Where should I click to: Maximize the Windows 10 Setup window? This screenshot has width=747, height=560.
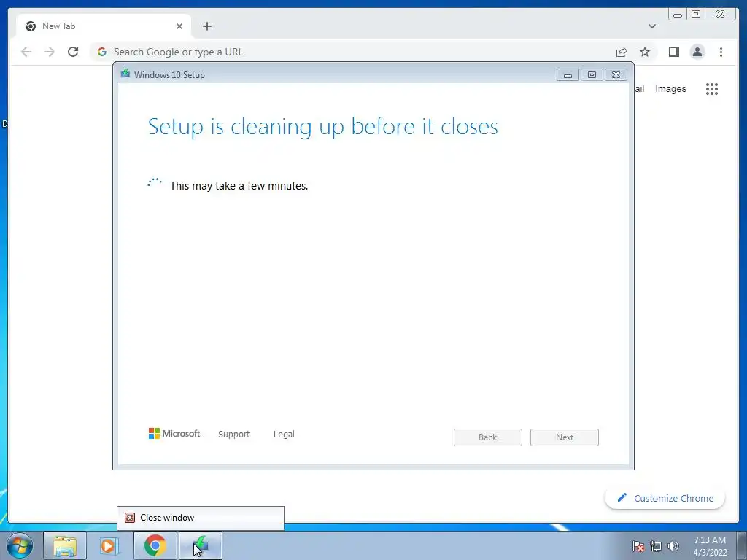coord(592,75)
